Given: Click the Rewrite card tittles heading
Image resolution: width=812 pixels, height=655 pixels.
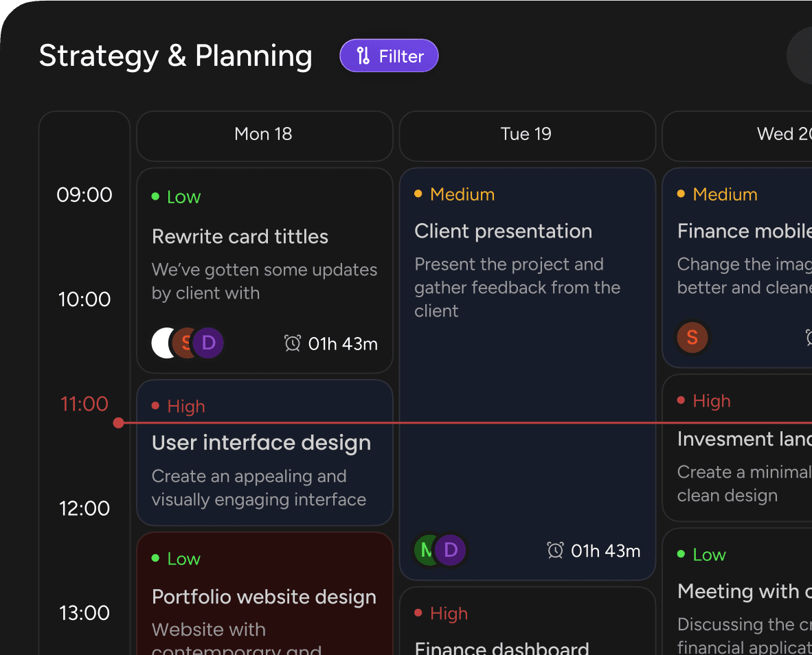Looking at the screenshot, I should [240, 237].
